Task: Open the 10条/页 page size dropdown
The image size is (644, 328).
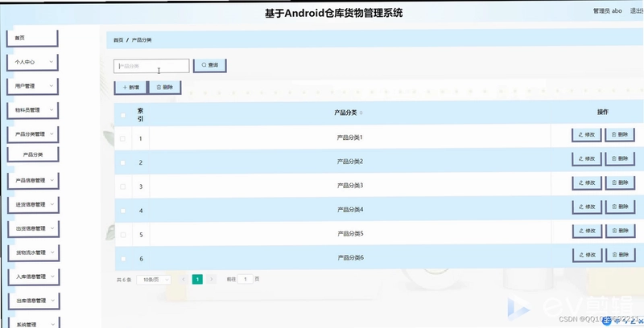Action: click(x=154, y=280)
